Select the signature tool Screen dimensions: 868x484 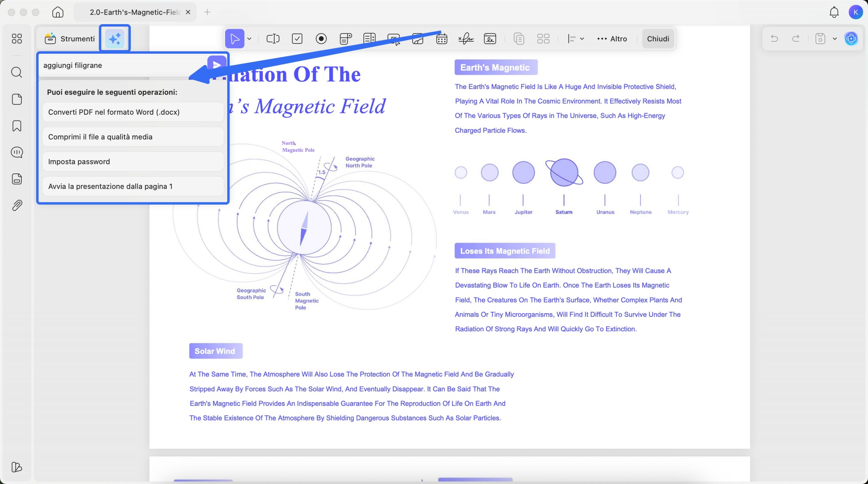point(466,38)
